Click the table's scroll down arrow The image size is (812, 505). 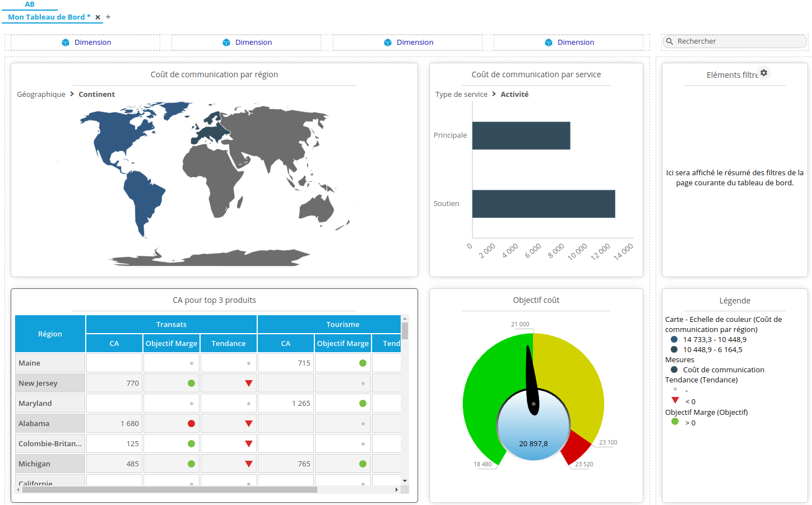coord(405,480)
